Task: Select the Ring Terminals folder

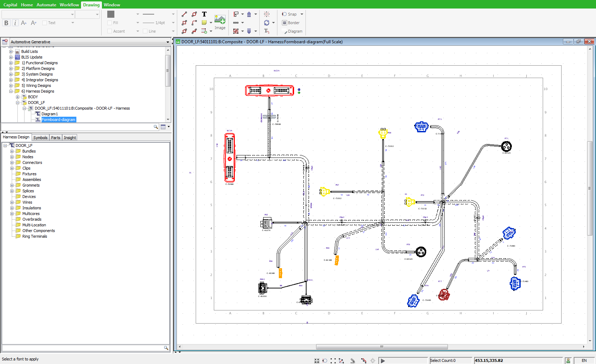Action: click(34, 236)
